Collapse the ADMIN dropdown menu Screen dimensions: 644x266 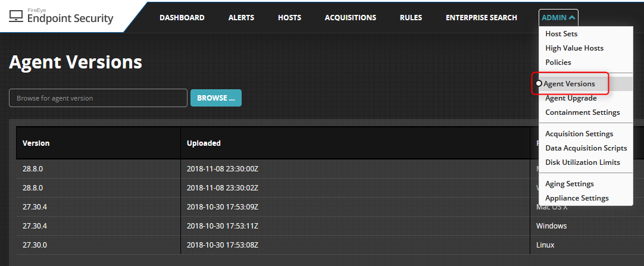click(558, 17)
